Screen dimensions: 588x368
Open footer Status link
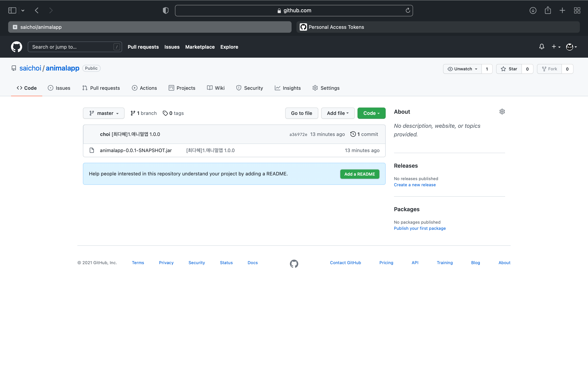[x=226, y=263]
